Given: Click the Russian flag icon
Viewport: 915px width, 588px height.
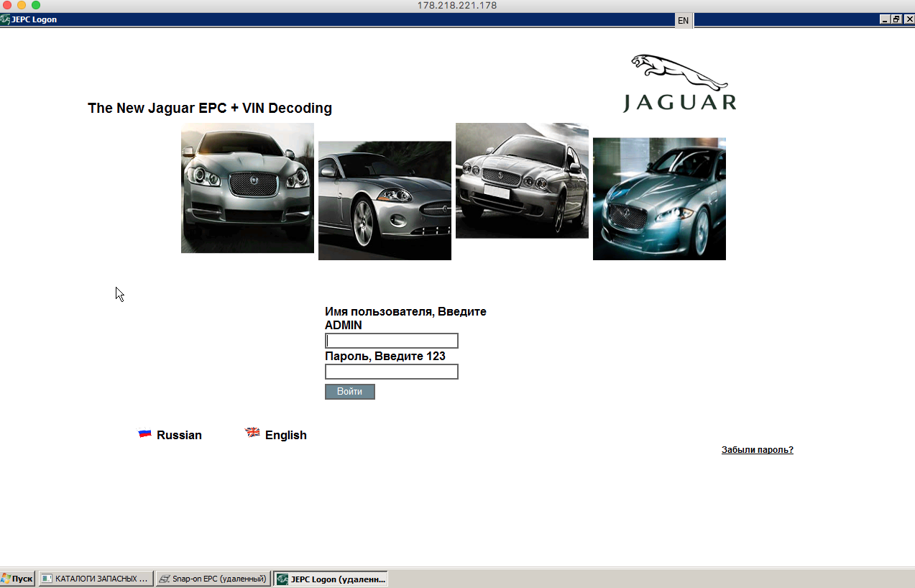Looking at the screenshot, I should 144,433.
